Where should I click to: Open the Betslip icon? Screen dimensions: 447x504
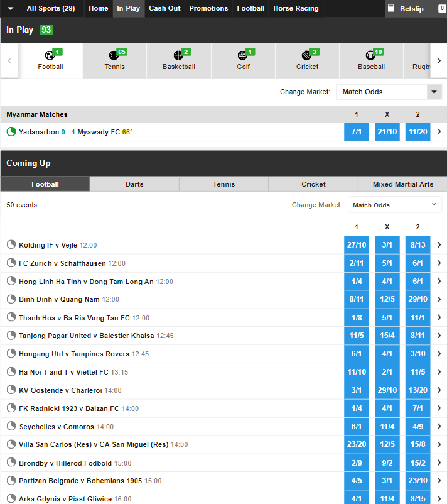click(390, 8)
